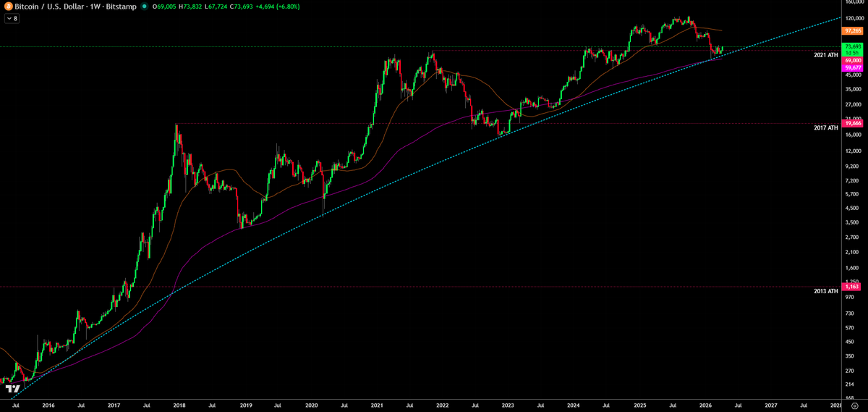Click the 2021 label on time axis
Screen dimensions: 868x412
(377, 406)
